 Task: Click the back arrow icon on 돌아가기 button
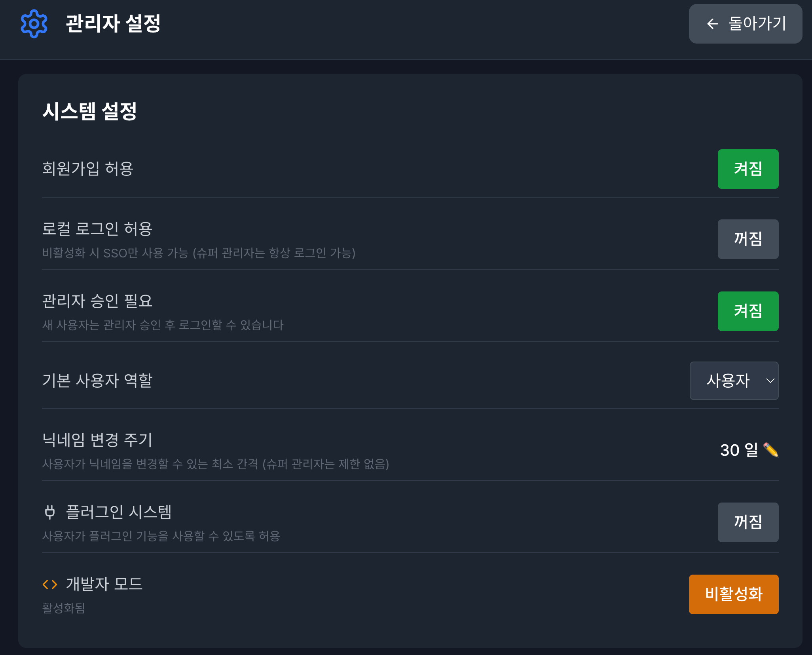(x=712, y=25)
